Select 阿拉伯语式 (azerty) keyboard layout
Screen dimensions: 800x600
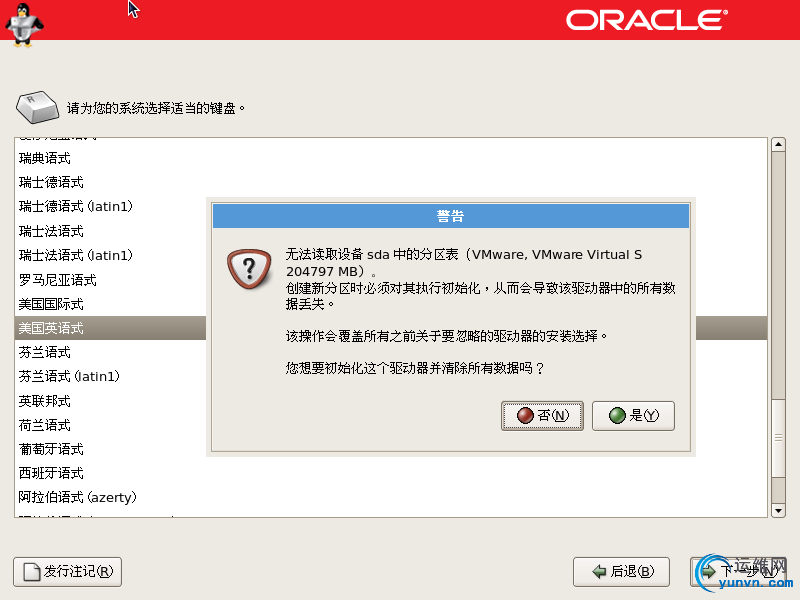pos(391,497)
